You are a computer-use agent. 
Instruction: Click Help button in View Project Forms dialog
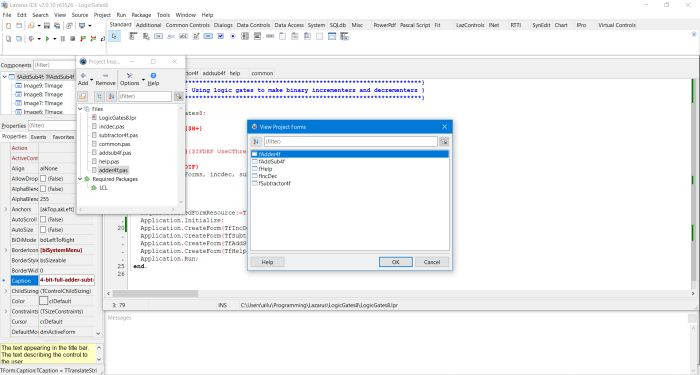coord(267,262)
